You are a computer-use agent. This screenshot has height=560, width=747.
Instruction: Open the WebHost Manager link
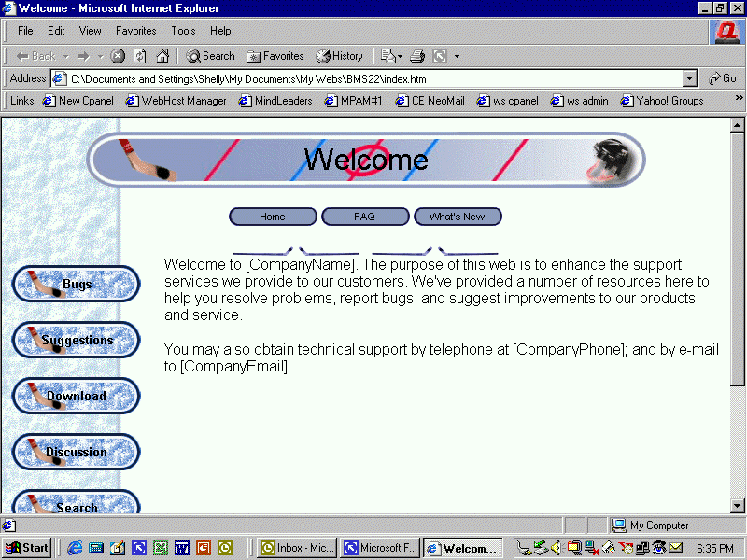tap(176, 101)
